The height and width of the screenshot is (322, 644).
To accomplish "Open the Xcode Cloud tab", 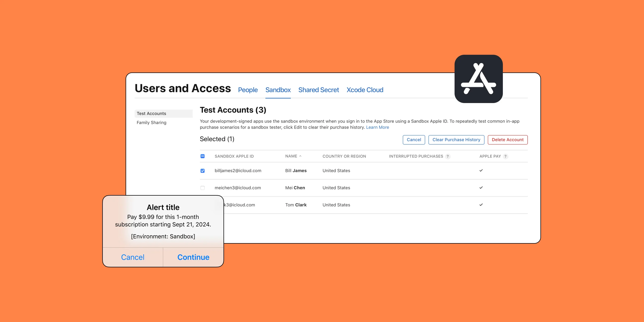I will click(x=365, y=90).
